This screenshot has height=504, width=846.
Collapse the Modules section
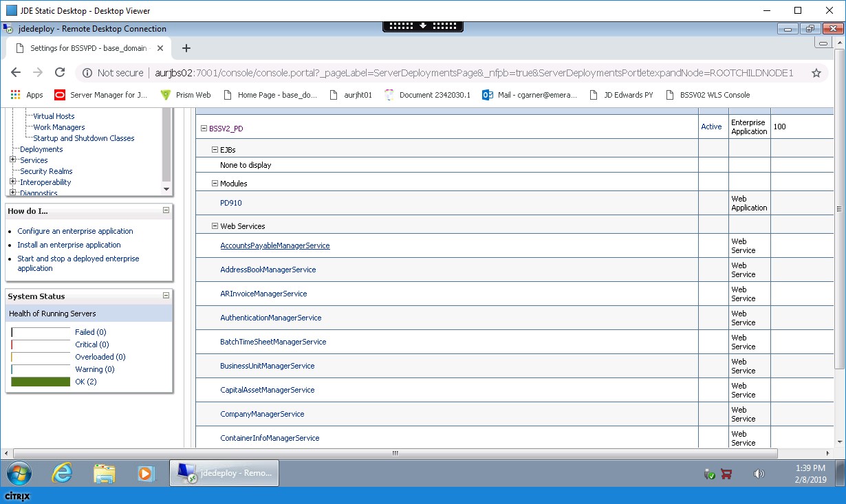point(215,184)
